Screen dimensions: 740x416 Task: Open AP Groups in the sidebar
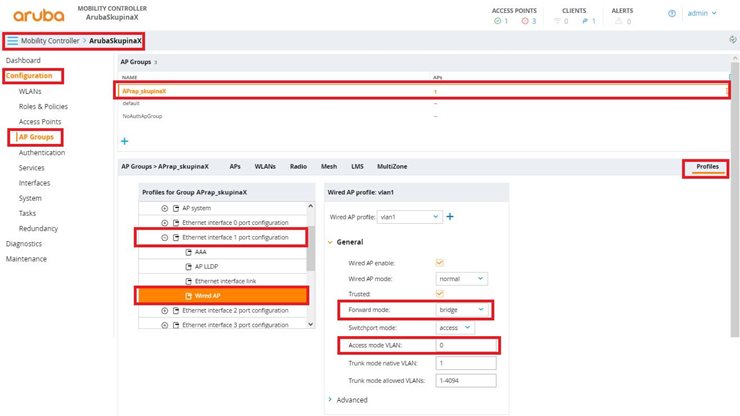pyautogui.click(x=36, y=137)
